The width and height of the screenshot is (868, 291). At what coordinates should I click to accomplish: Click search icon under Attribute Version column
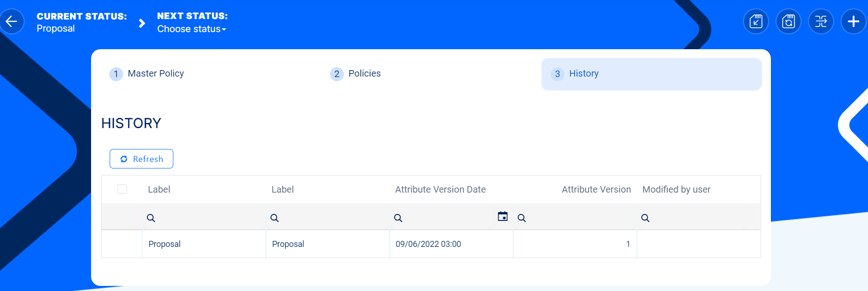coord(522,218)
